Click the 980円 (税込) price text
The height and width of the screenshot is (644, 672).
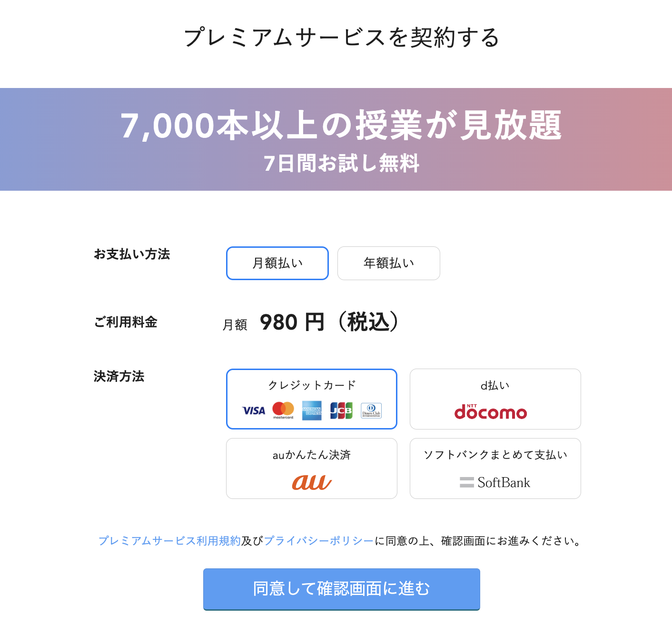click(329, 322)
